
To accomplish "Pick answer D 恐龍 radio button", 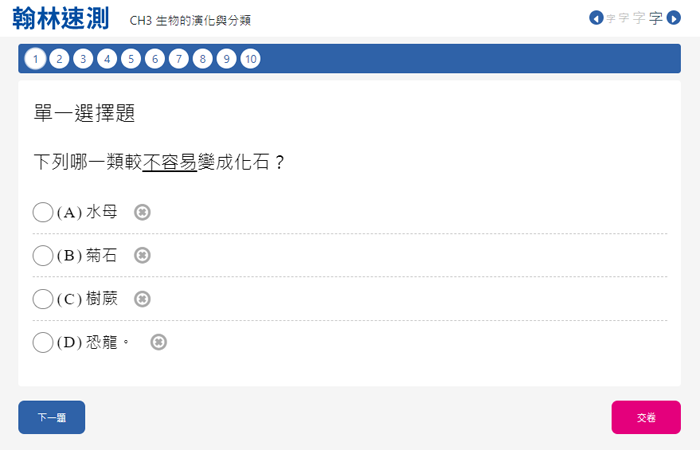I will pyautogui.click(x=43, y=342).
